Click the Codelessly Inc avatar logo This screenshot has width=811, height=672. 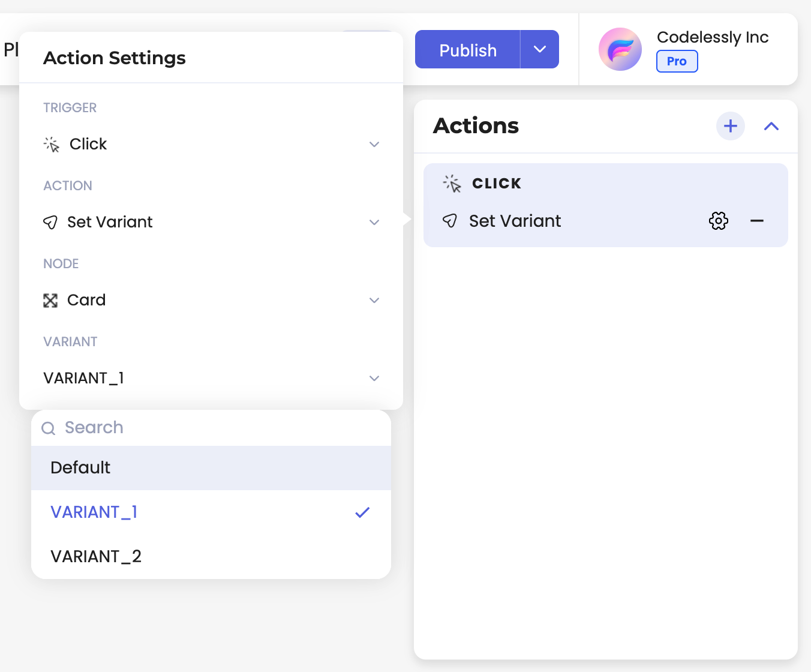tap(620, 49)
